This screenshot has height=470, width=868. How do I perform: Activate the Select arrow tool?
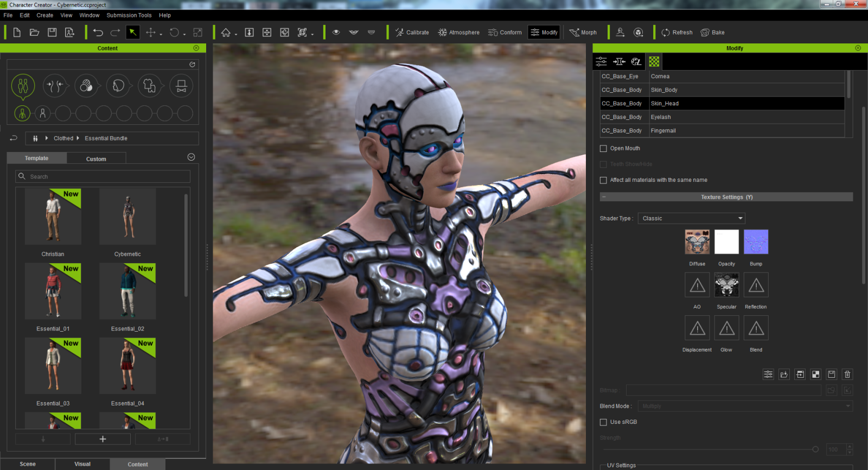coord(132,33)
